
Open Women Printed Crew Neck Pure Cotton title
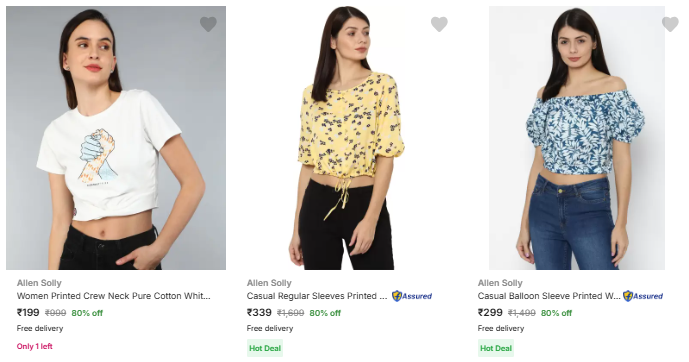point(114,296)
